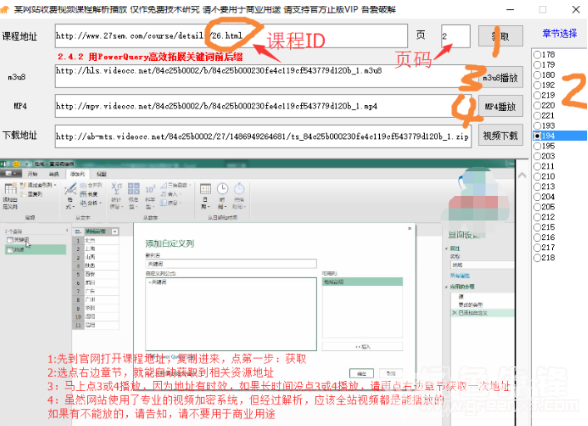Click the 课程地址 URL input field
The image size is (588, 426).
click(231, 36)
